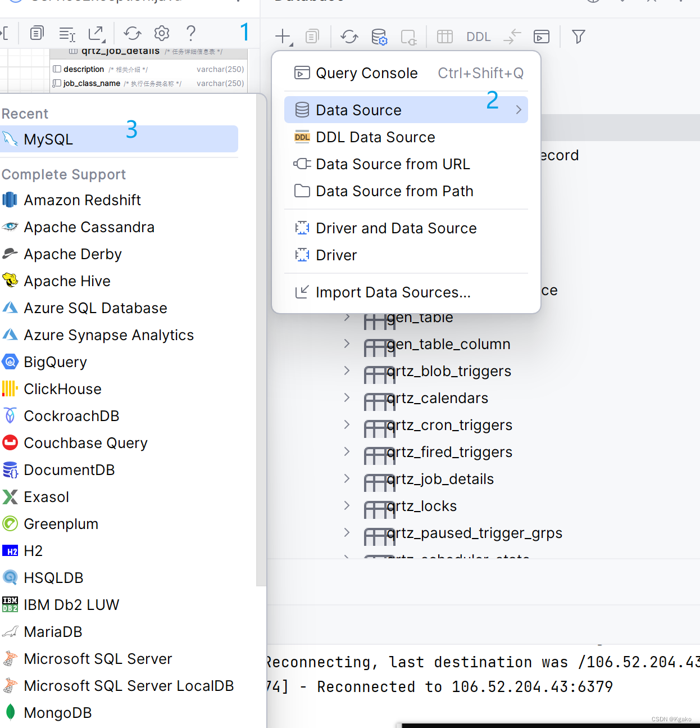Expand qrtz_fired_triggers table node
The image size is (700, 728).
347,451
